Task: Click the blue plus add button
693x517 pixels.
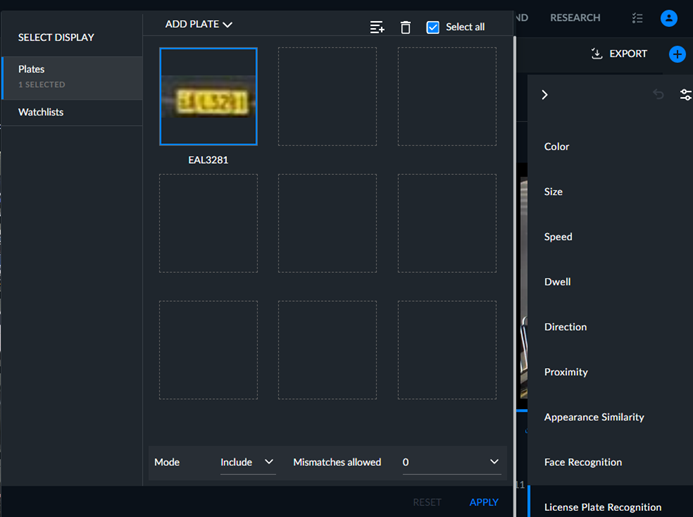Action: pyautogui.click(x=677, y=54)
